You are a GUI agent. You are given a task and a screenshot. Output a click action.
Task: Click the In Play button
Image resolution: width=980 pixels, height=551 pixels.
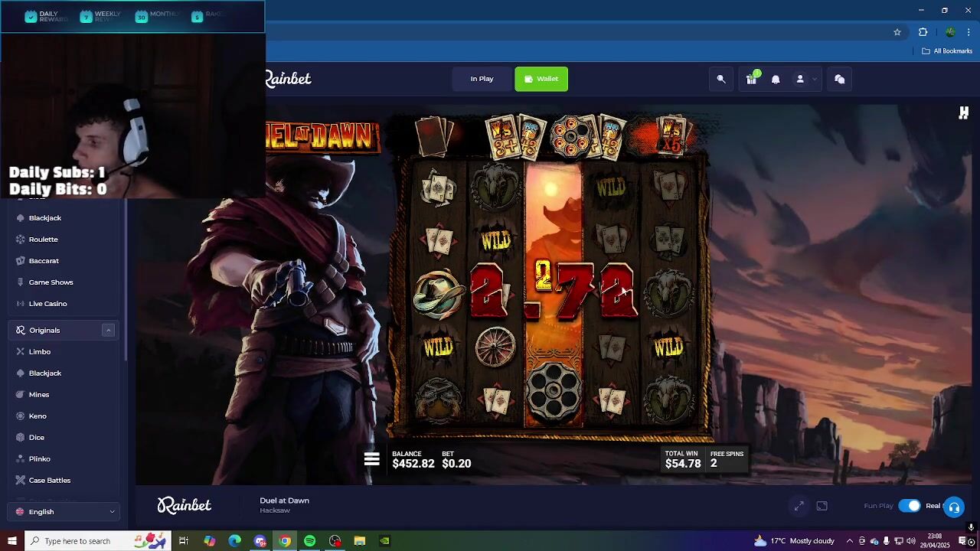click(482, 79)
